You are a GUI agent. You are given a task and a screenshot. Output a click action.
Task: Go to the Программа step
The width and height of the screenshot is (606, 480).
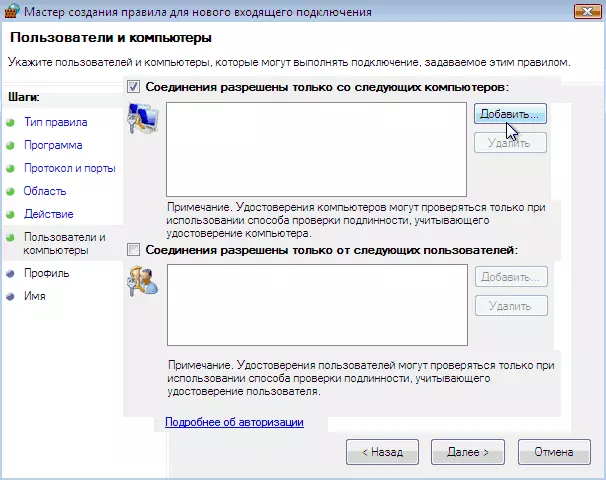53,145
